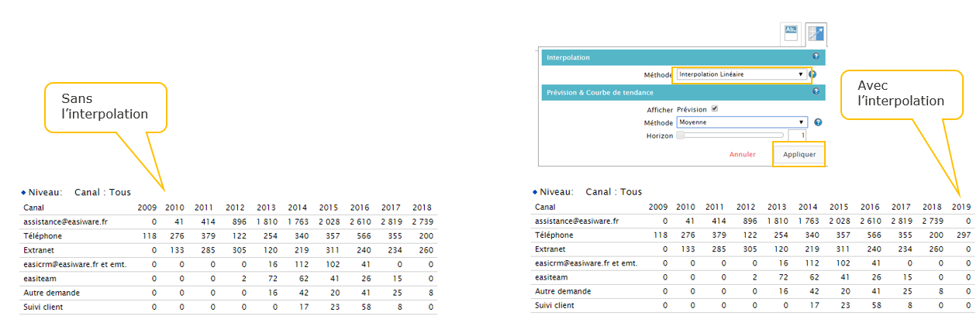Select the Téléphone row in left table

(43, 235)
